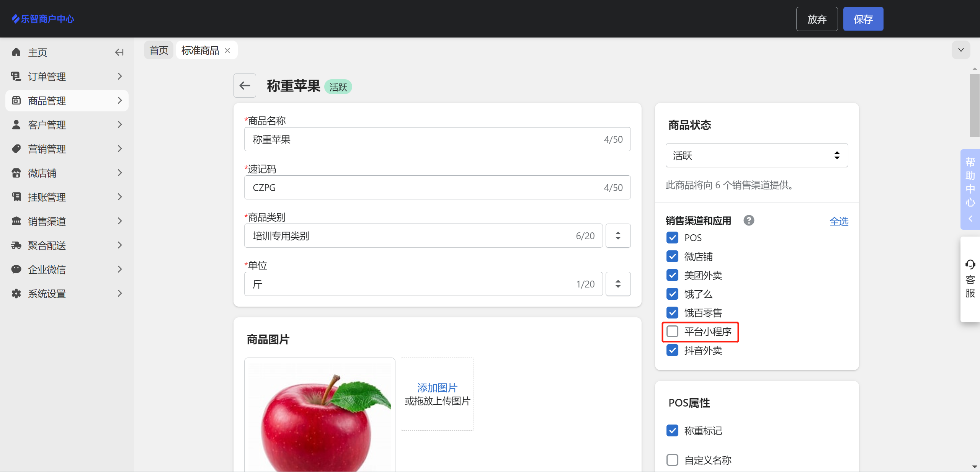This screenshot has width=980, height=472.
Task: Close the 标准商品 tab
Action: pyautogui.click(x=227, y=51)
